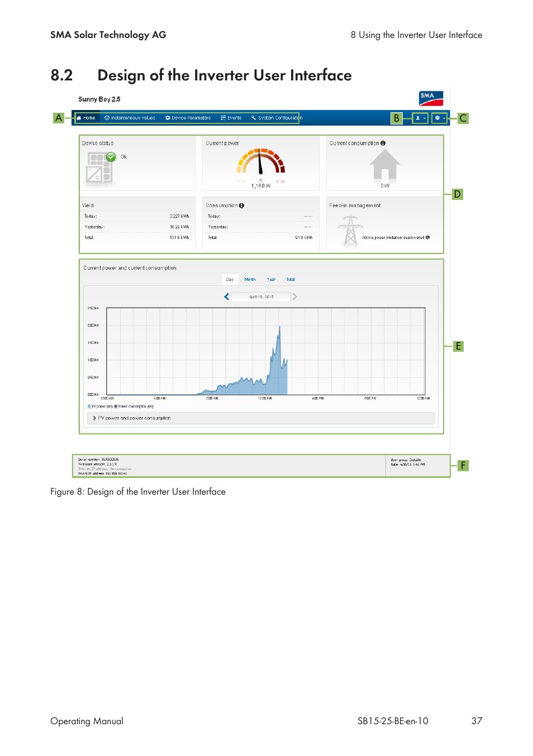The height and width of the screenshot is (756, 533).
Task: Open the user settings dropdown
Action: coord(420,118)
